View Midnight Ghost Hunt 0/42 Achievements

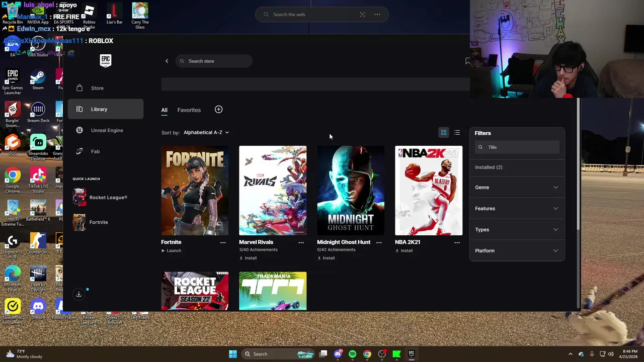click(336, 250)
